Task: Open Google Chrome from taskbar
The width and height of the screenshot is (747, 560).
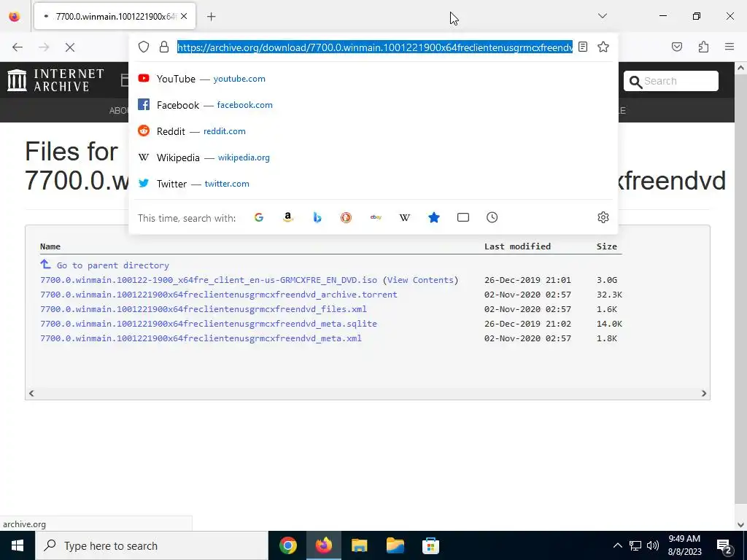Action: pos(287,545)
